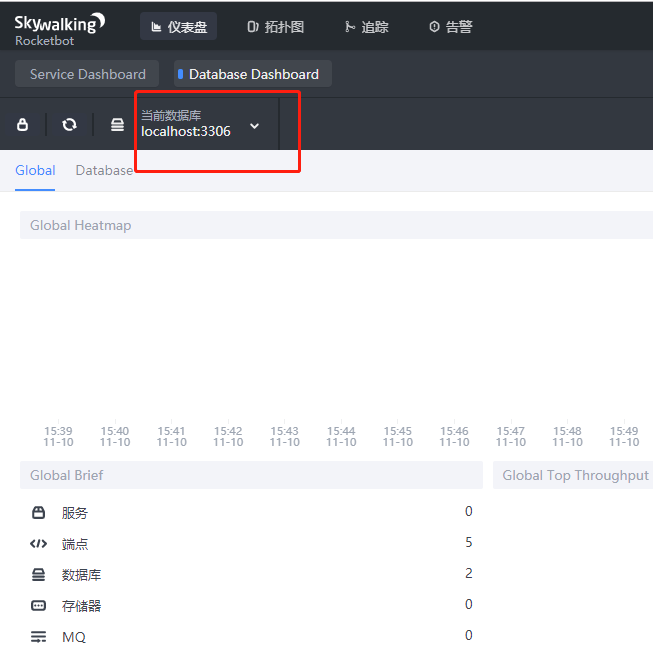
Task: Click the alert icon beside 告警
Action: click(434, 27)
